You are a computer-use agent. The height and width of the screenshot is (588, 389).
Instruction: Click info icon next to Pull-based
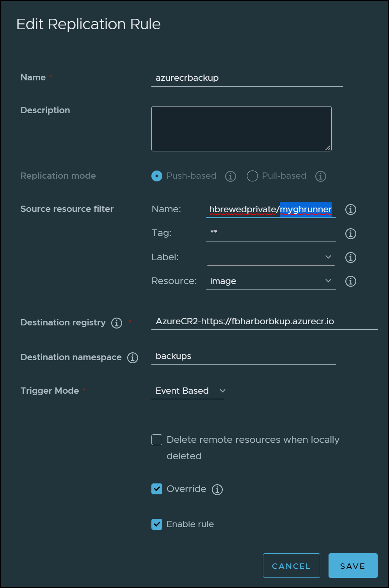pos(321,176)
